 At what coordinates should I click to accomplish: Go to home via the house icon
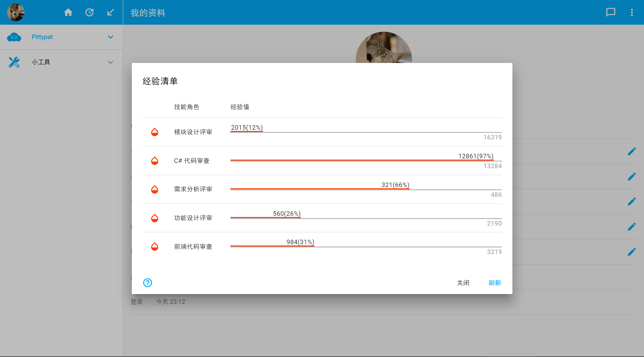[x=68, y=12]
